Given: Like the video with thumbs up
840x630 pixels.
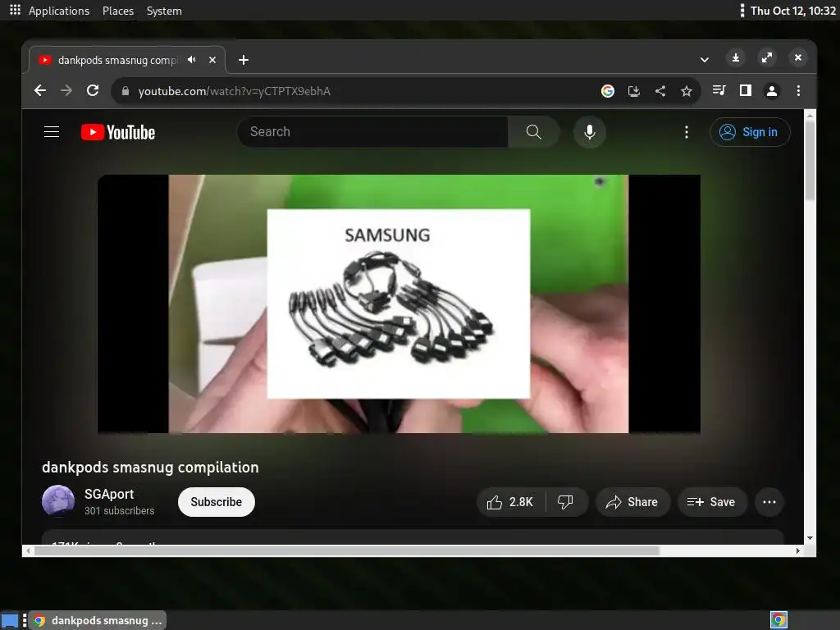Looking at the screenshot, I should pyautogui.click(x=510, y=502).
